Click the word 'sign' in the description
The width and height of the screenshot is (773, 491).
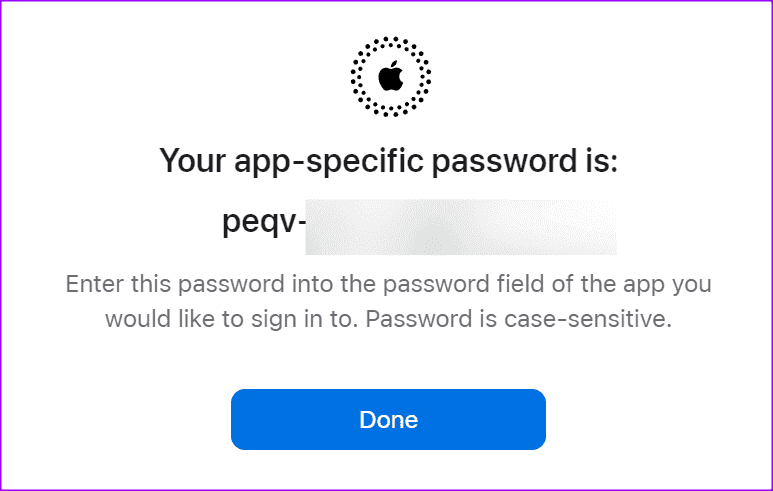(x=273, y=320)
